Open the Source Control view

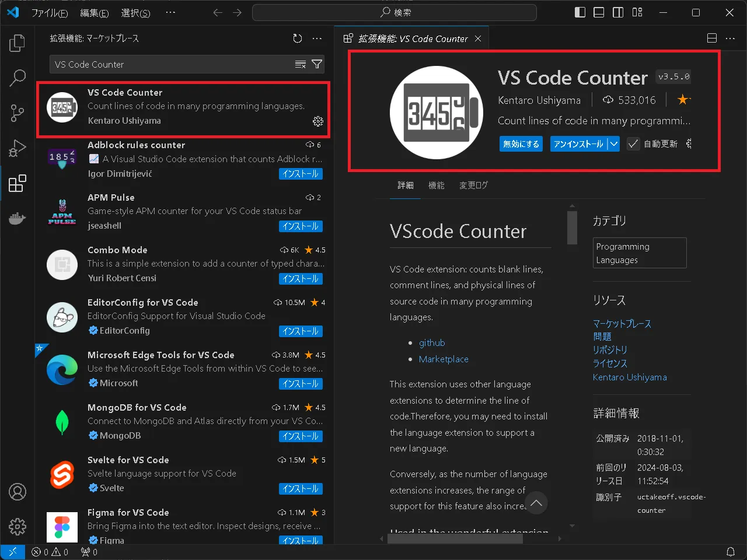(18, 113)
